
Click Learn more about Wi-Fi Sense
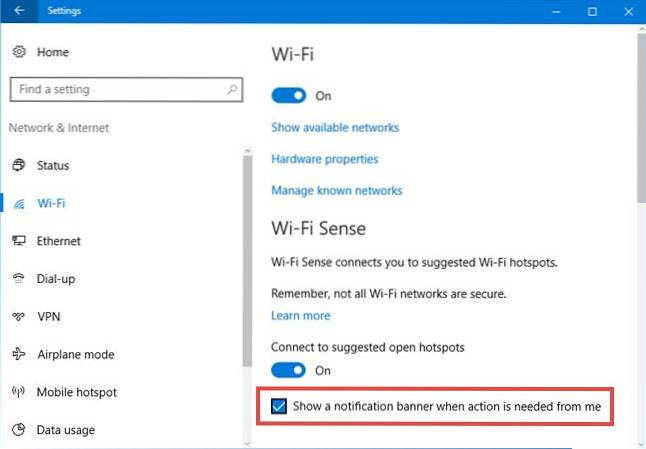[x=301, y=315]
